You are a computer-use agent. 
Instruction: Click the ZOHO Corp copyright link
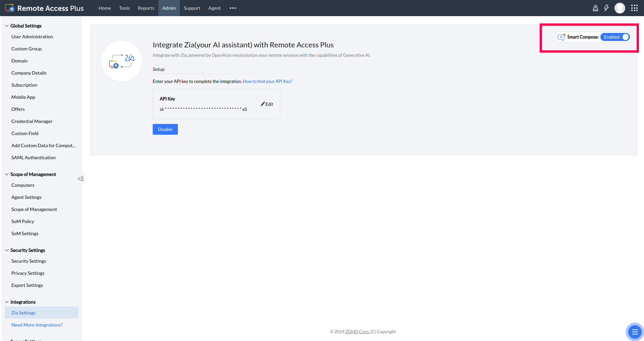pyautogui.click(x=357, y=332)
